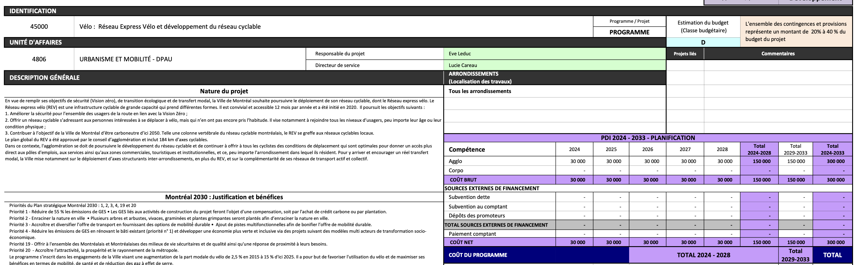Select 'URBANISME ET MOBILITÉ - DPAU' cell
868x265 pixels.
tap(190, 59)
